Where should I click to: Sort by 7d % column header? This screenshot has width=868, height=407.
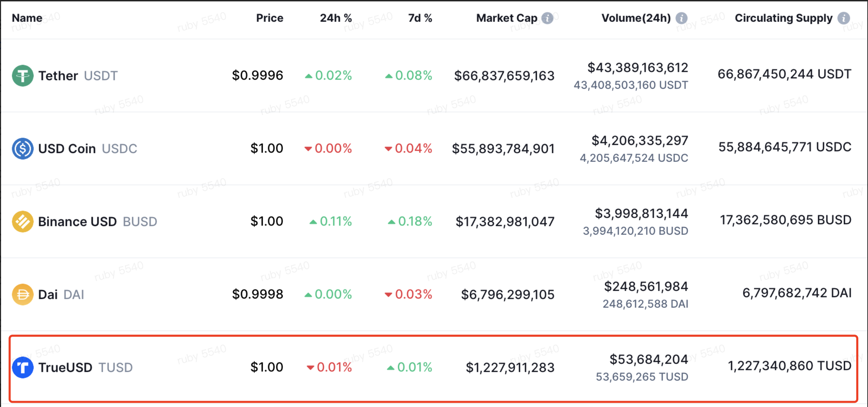pyautogui.click(x=420, y=18)
